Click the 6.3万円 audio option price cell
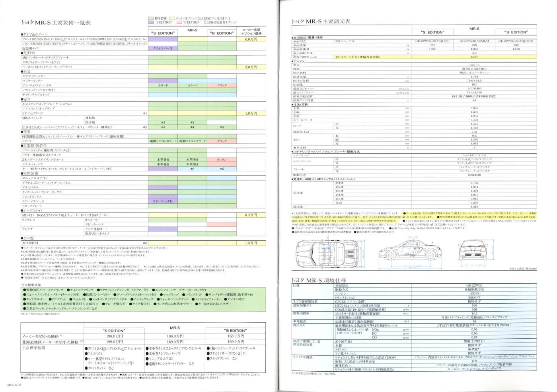 (x=251, y=215)
